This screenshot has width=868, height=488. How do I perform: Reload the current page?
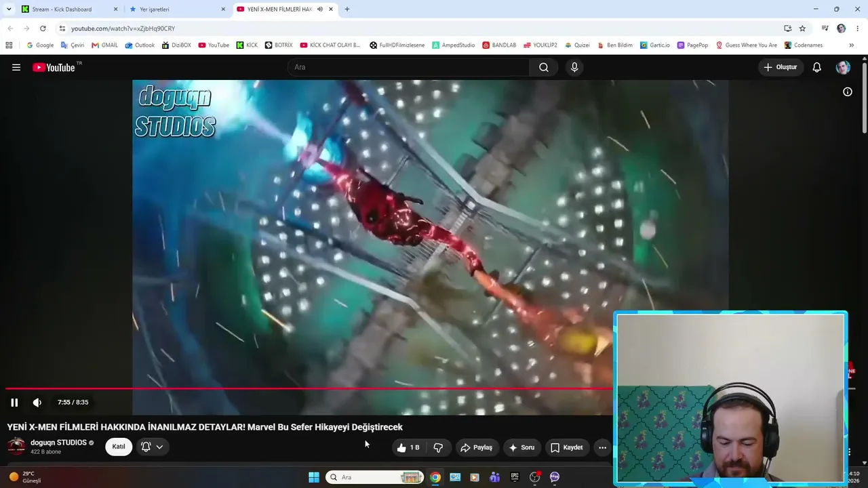pos(43,28)
